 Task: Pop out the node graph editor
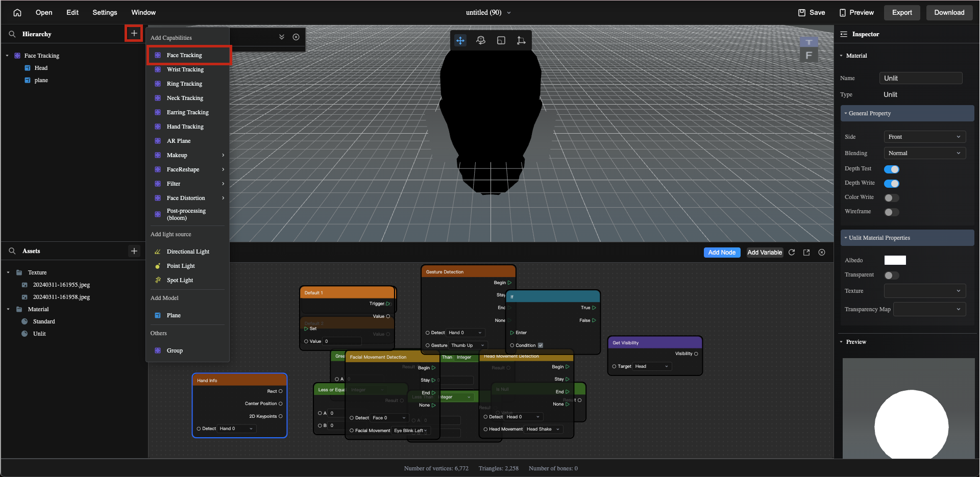point(806,253)
